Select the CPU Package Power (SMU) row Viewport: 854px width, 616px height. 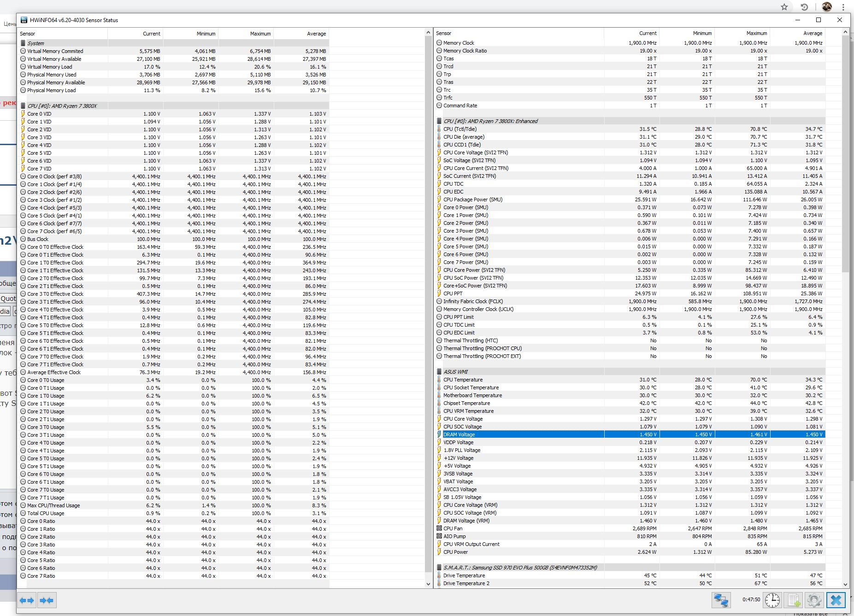[473, 199]
